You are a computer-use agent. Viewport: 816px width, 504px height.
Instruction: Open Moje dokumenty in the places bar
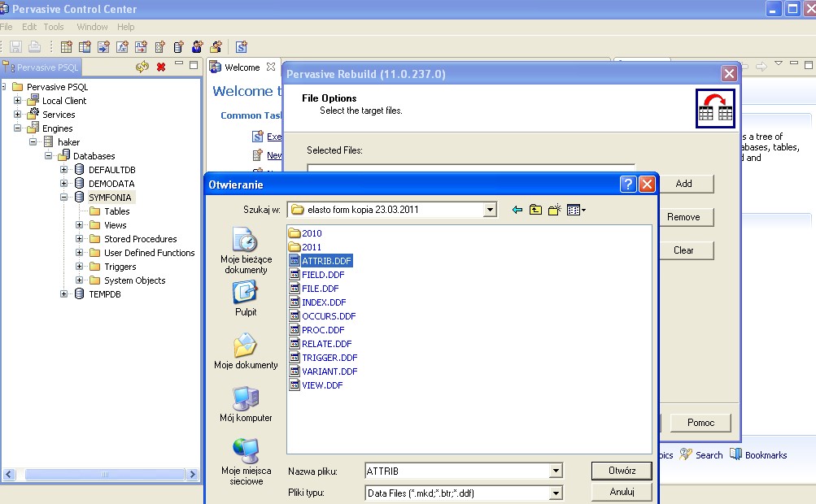coord(246,352)
